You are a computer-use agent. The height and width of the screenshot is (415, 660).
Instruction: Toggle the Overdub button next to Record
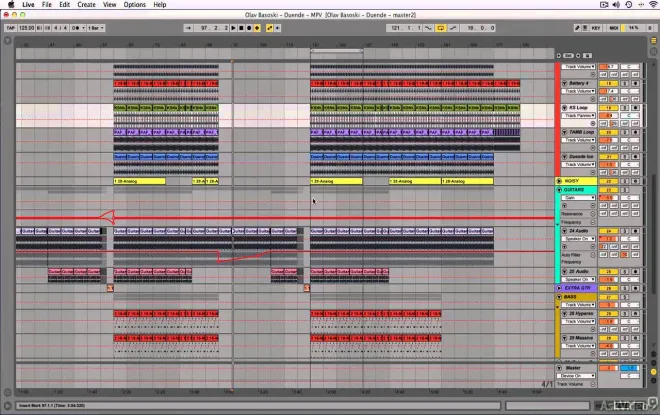coord(257,28)
